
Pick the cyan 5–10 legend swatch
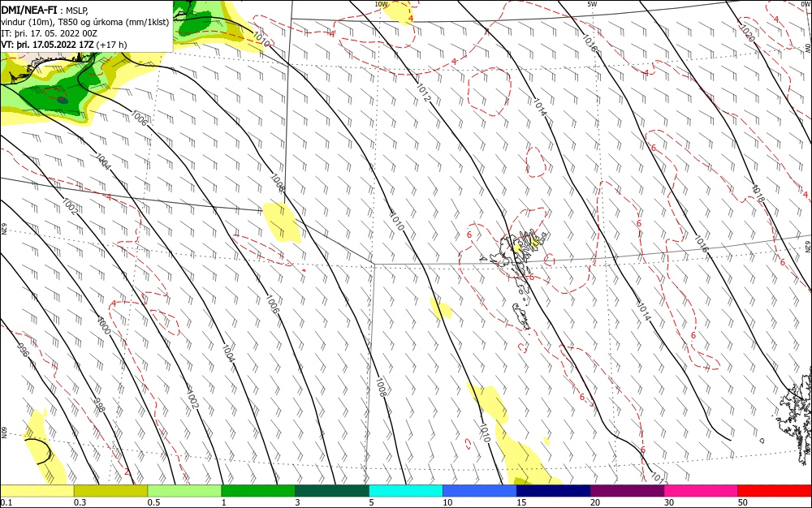pos(406,491)
